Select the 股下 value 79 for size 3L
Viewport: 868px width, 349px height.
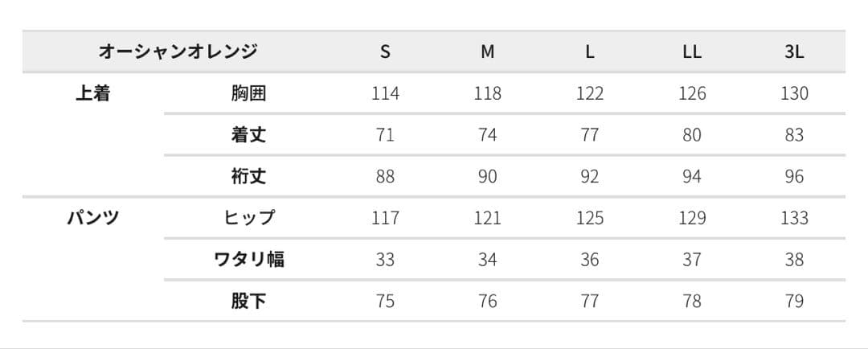[x=794, y=302]
